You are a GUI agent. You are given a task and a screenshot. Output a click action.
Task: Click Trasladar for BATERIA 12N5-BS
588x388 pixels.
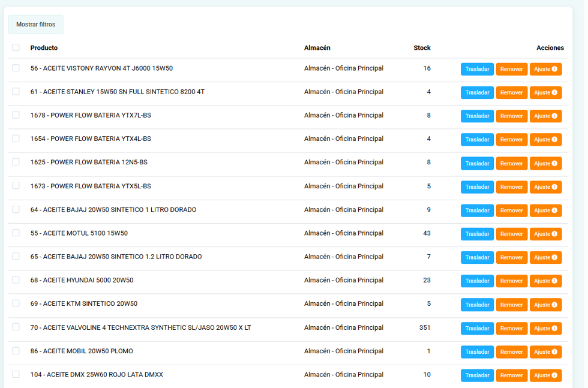pyautogui.click(x=477, y=164)
